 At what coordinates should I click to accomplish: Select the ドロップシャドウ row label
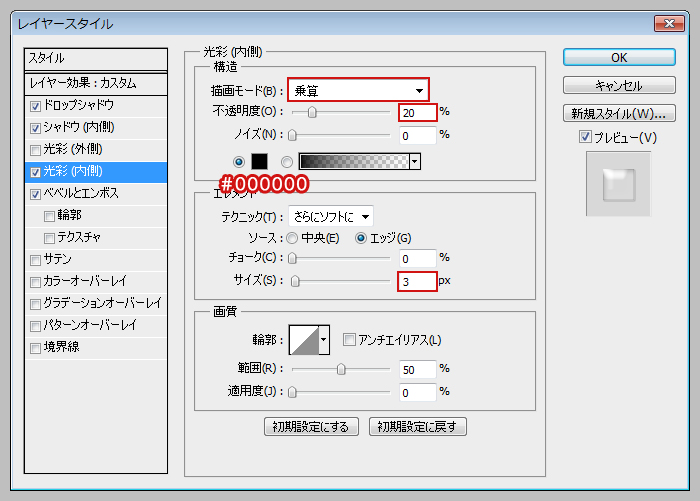pyautogui.click(x=79, y=105)
